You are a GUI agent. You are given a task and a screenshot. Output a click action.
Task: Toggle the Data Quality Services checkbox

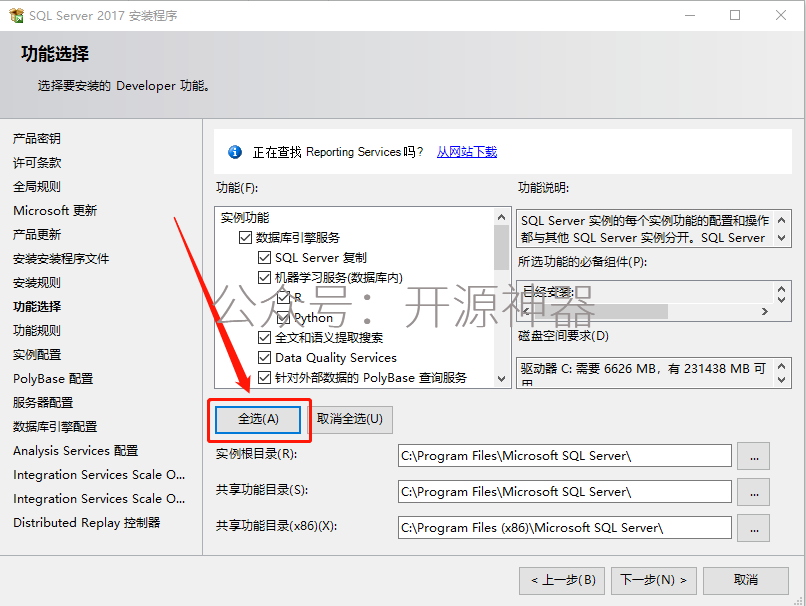264,358
